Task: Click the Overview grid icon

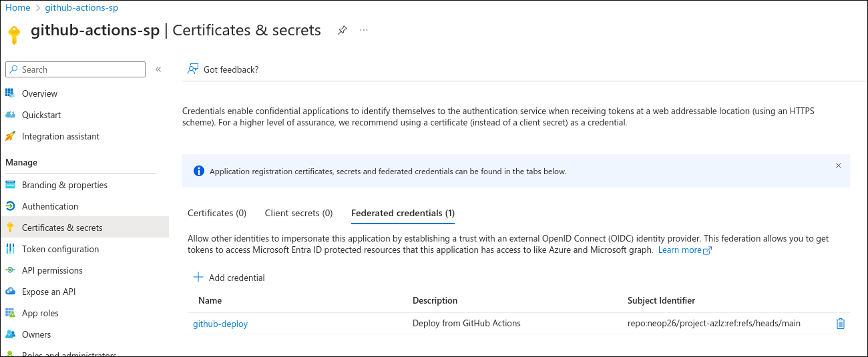Action: click(10, 93)
